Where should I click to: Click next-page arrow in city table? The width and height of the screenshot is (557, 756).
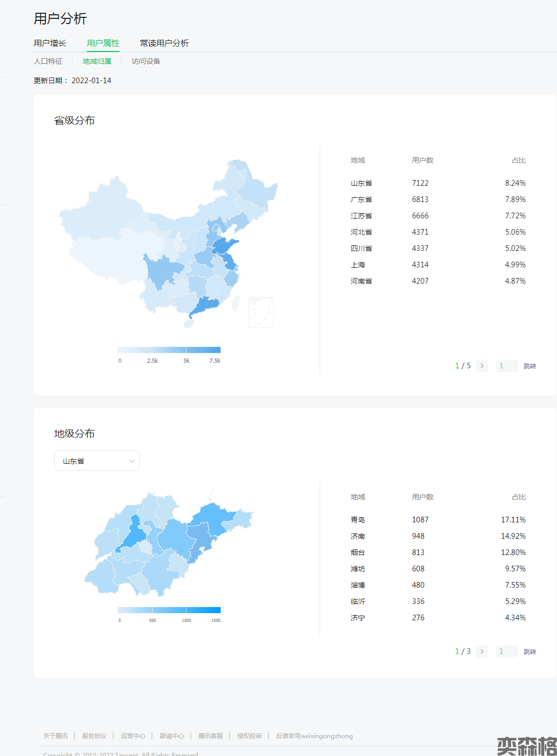click(481, 651)
